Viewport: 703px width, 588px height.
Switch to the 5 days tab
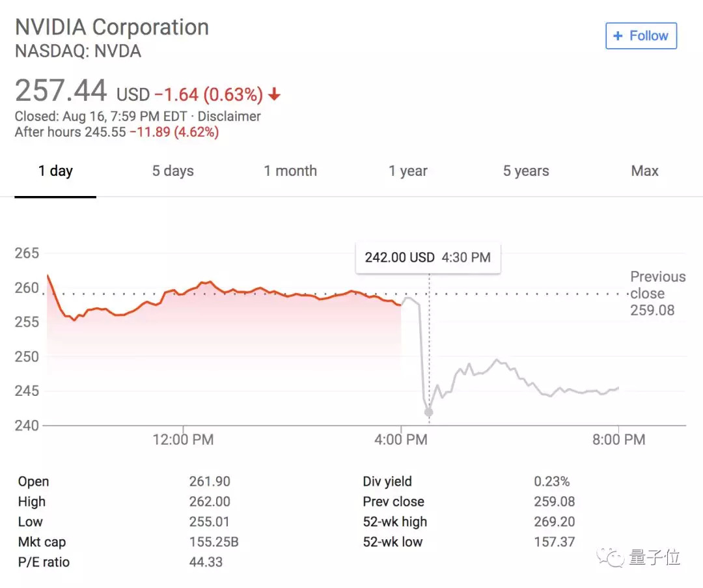pyautogui.click(x=172, y=171)
